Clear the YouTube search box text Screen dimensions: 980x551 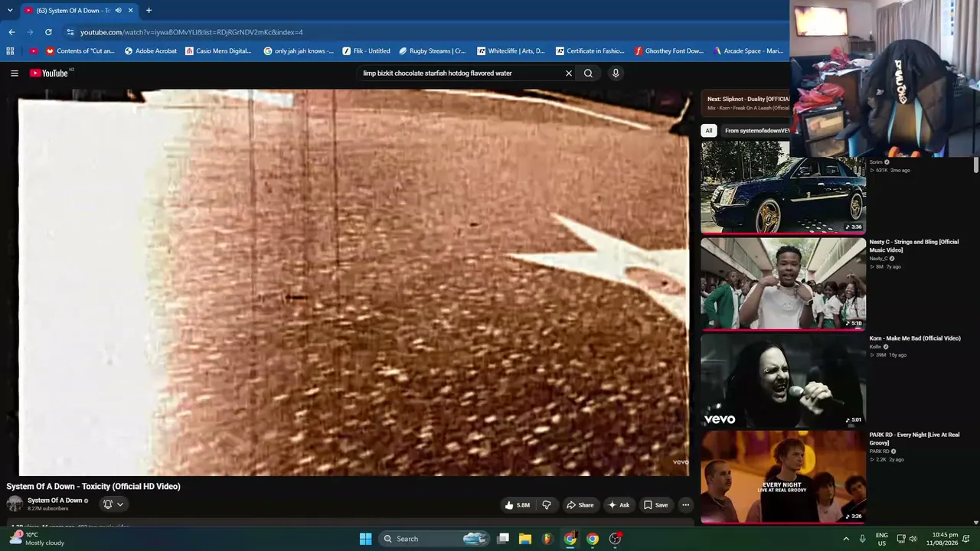coord(568,73)
